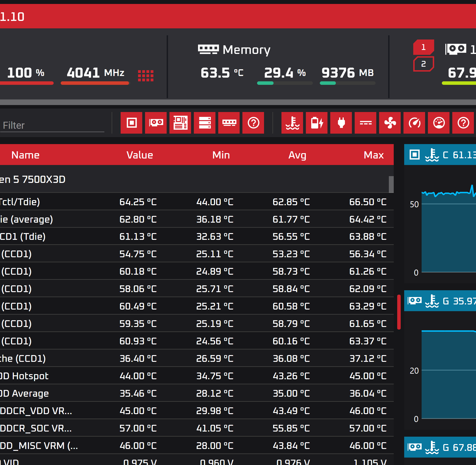476x465 pixels.
Task: Click the gauge usage filter icon
Action: (x=414, y=123)
